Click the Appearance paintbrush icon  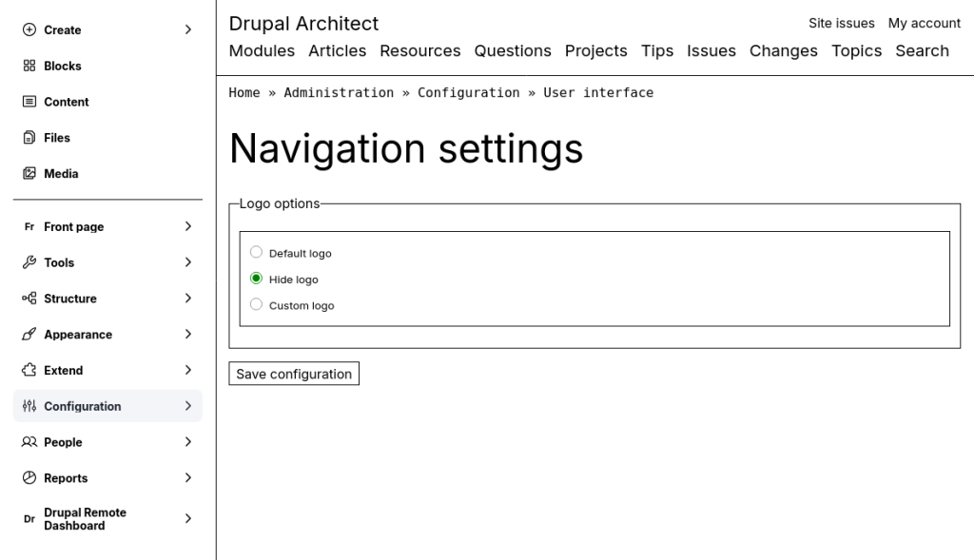(x=29, y=335)
